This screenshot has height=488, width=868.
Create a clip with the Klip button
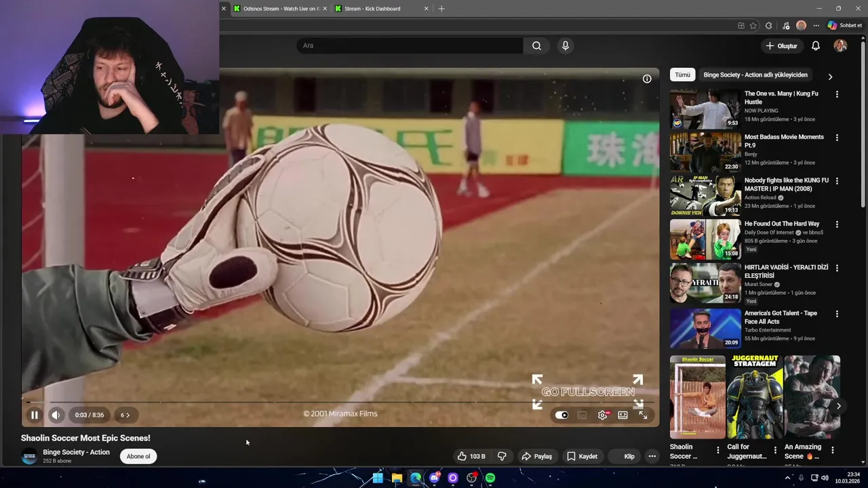pos(624,456)
